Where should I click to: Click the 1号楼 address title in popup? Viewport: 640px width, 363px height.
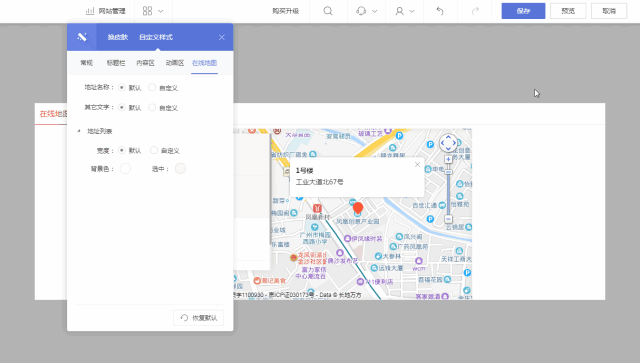click(x=304, y=171)
